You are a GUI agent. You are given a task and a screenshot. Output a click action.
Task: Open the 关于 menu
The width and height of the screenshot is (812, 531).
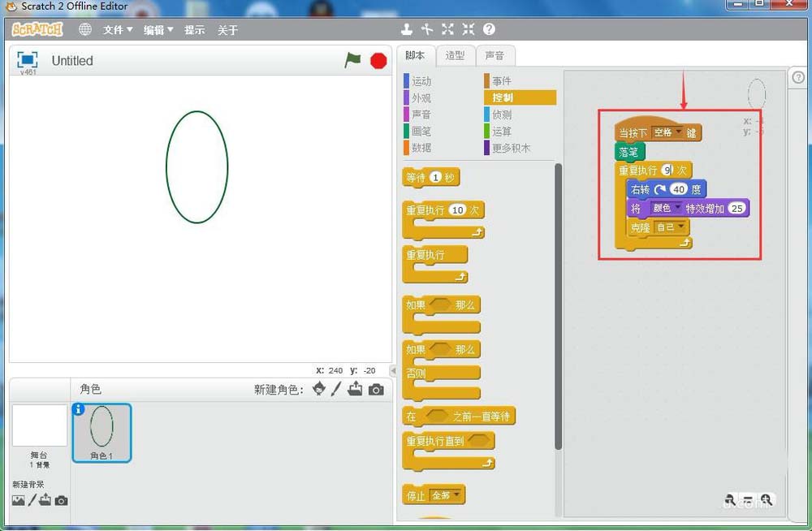pyautogui.click(x=228, y=30)
